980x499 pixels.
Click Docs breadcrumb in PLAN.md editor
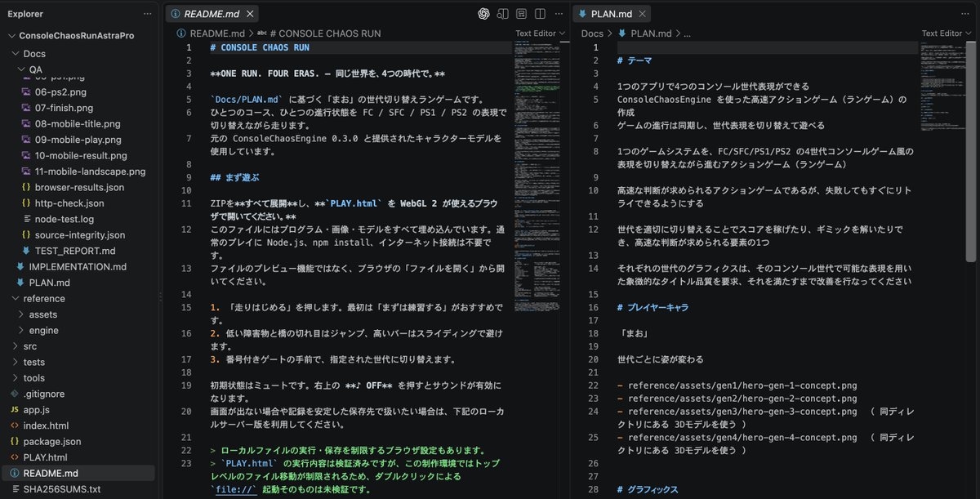pyautogui.click(x=592, y=33)
